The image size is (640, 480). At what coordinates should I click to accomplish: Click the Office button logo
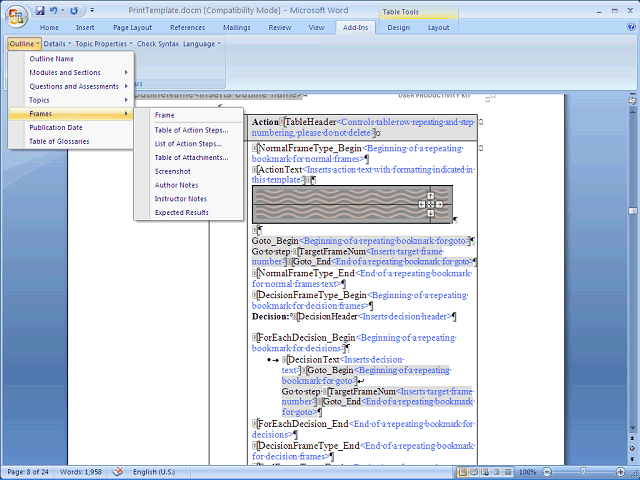17,18
